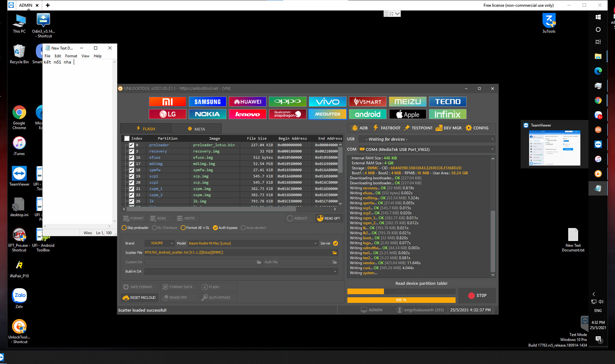
Task: Click the ERASE FRP button
Action: point(179,298)
